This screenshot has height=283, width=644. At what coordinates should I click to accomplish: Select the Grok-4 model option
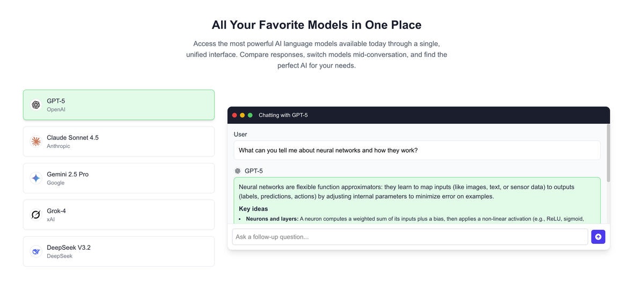(119, 215)
